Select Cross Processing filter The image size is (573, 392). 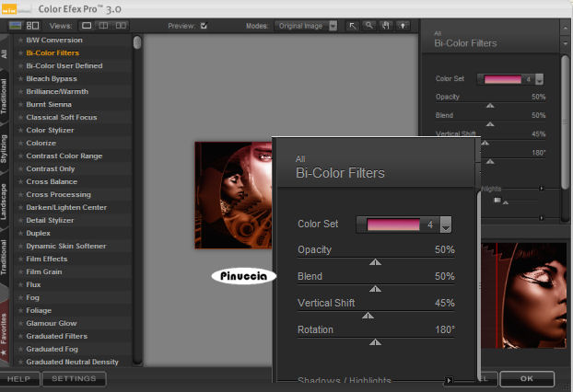[58, 194]
